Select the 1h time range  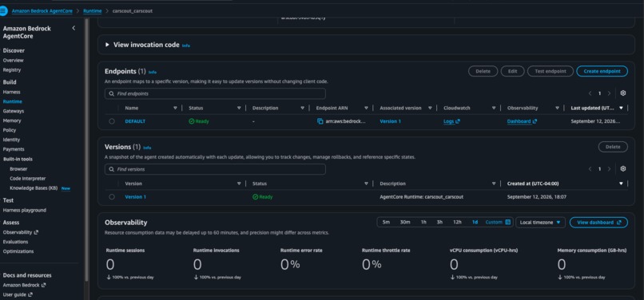(x=423, y=222)
